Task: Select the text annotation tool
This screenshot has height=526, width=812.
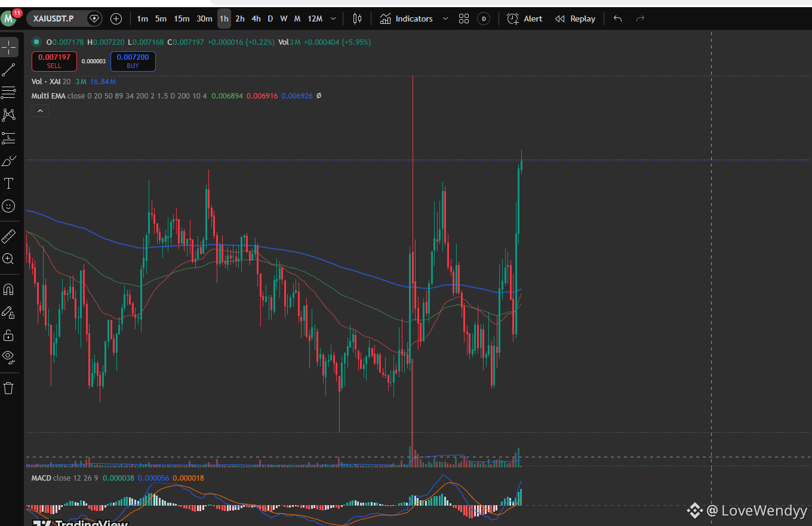Action: point(8,183)
